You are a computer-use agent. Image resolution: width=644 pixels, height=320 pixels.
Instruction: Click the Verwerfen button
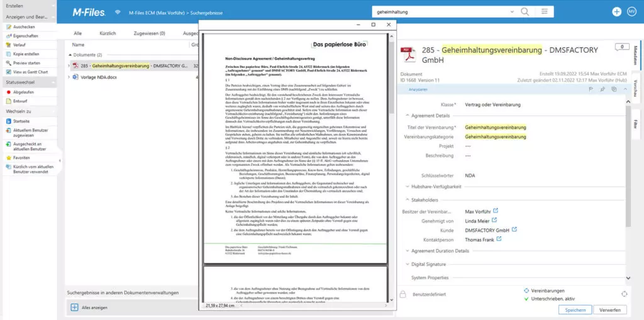coord(610,310)
